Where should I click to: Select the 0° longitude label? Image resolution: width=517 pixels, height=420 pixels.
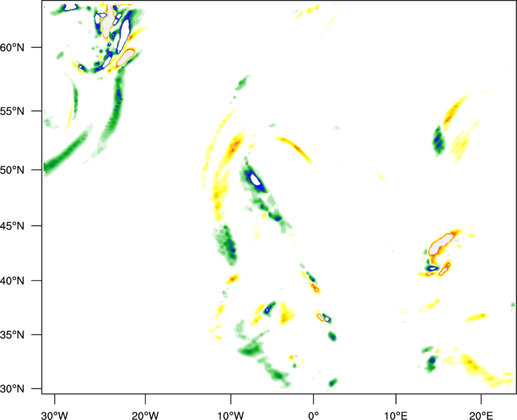pos(313,415)
